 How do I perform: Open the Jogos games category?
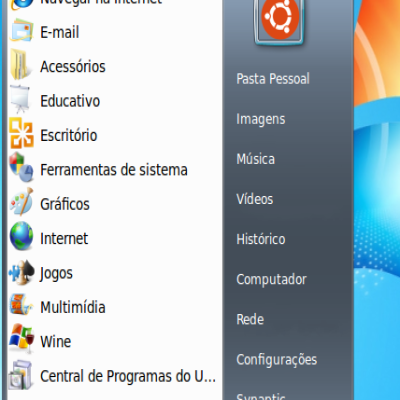tap(56, 274)
